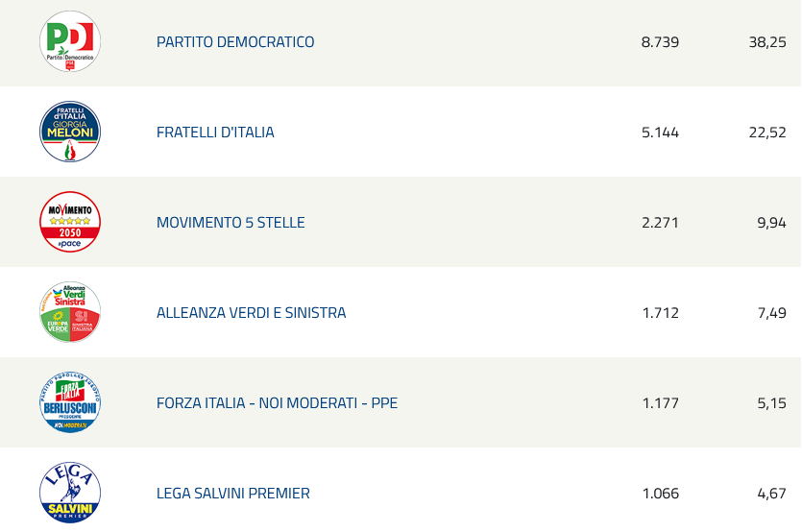Open the LEGA SALVINI PREMIER link
The width and height of the screenshot is (802, 532).
(x=233, y=494)
